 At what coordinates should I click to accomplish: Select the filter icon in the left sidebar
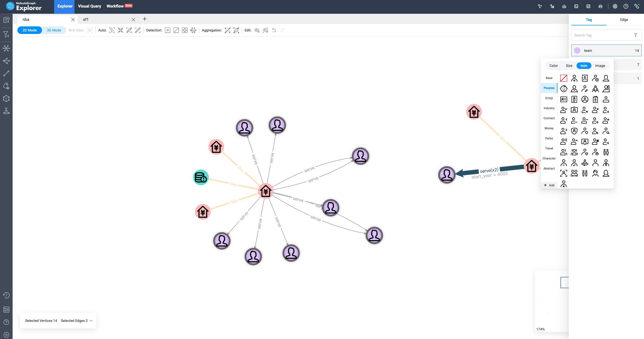click(x=7, y=34)
